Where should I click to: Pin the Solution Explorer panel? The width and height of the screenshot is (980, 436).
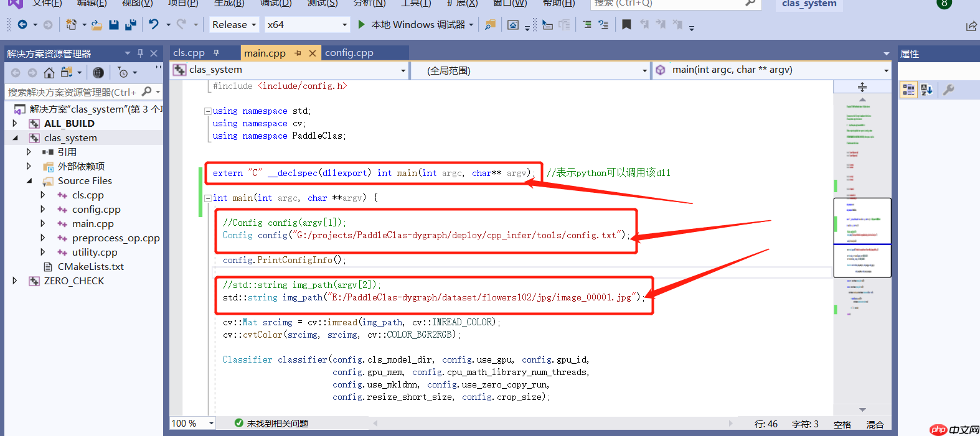pos(140,53)
